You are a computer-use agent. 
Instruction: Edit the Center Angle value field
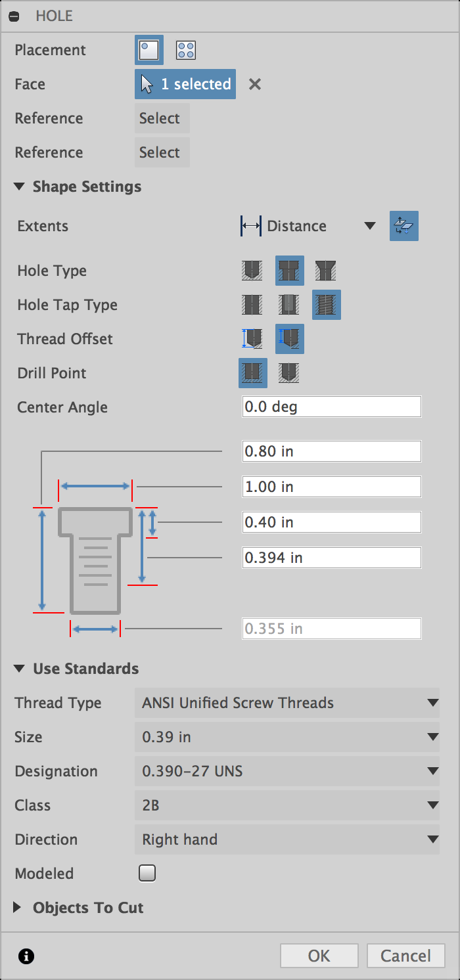(331, 407)
